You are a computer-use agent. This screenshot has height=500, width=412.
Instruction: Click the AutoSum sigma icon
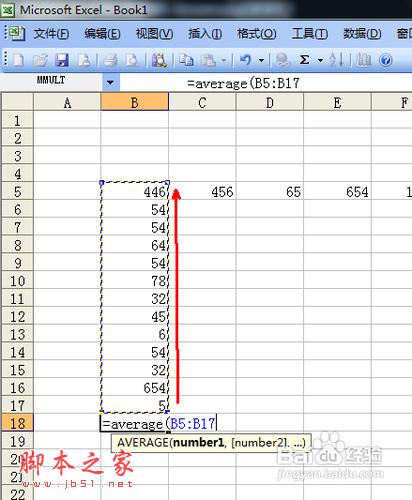[x=304, y=60]
